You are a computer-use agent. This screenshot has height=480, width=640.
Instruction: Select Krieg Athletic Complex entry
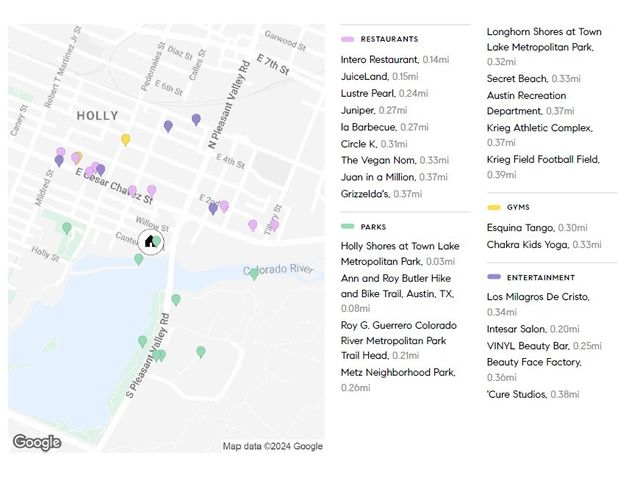540,135
